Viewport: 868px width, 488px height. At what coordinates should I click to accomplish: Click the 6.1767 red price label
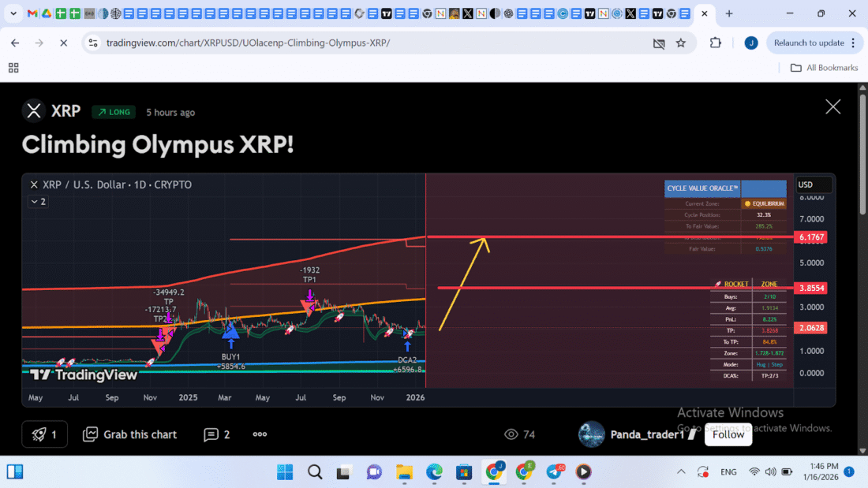coord(810,237)
